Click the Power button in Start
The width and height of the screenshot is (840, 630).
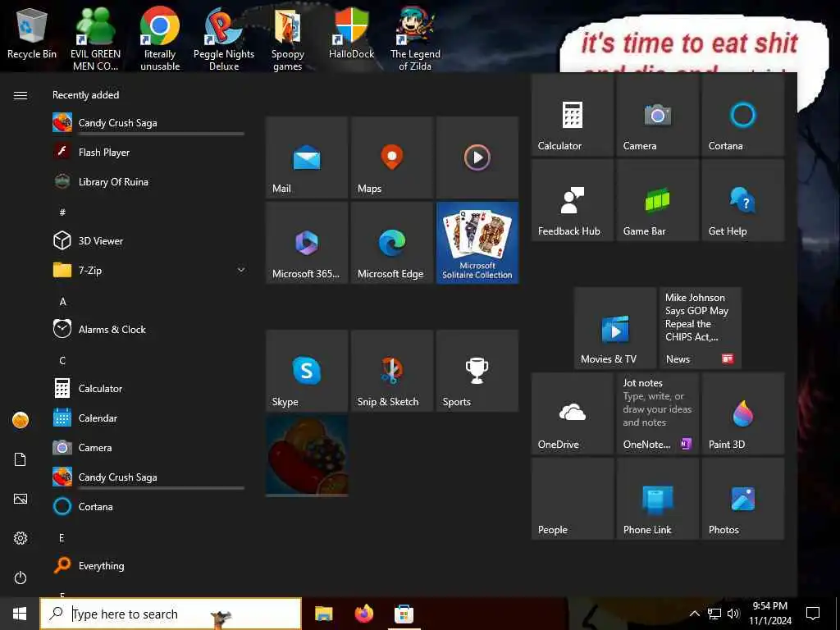click(21, 578)
